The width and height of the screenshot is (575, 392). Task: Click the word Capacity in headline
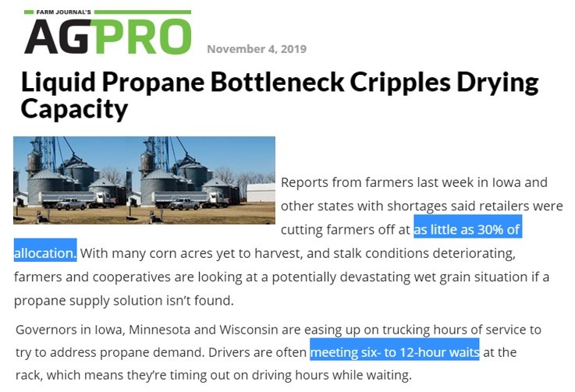click(74, 109)
